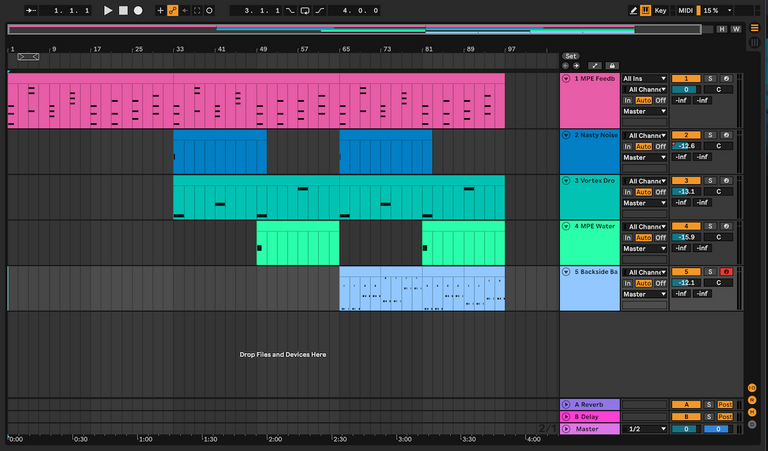Open track 1 Master output dropdown

tap(645, 112)
